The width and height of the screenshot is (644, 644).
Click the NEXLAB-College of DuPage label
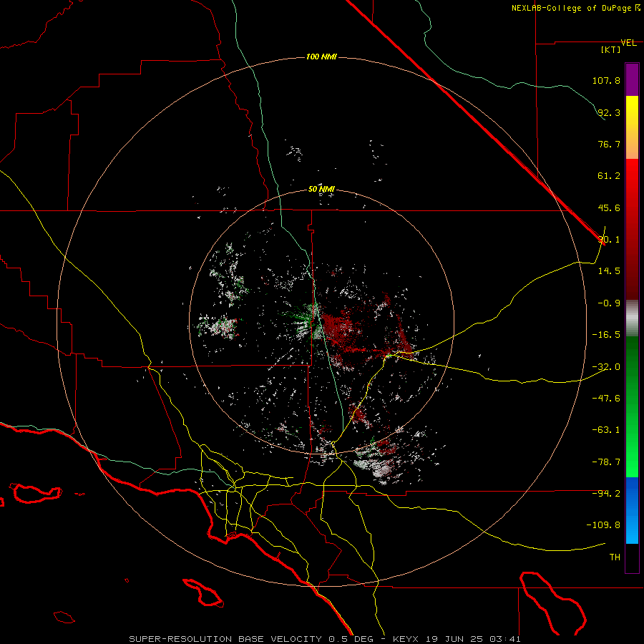(x=571, y=8)
